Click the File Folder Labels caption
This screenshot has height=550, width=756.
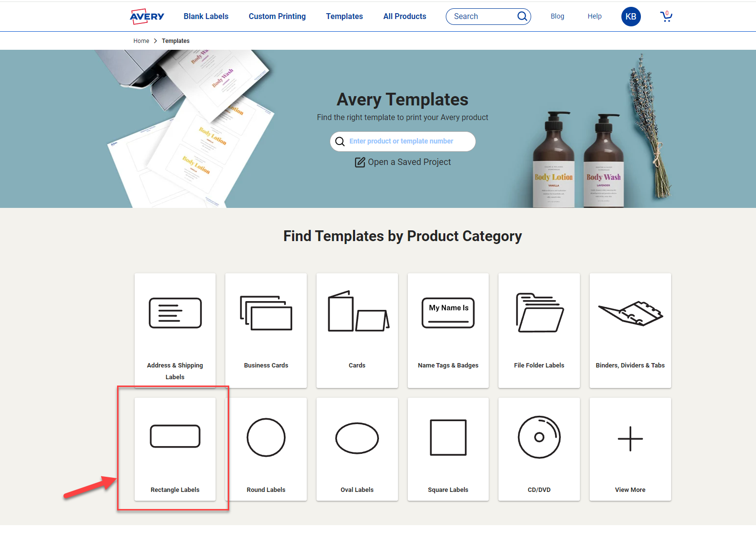point(539,366)
